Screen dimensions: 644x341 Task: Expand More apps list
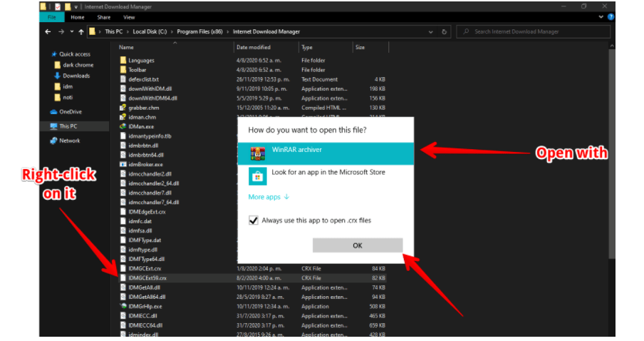[269, 197]
